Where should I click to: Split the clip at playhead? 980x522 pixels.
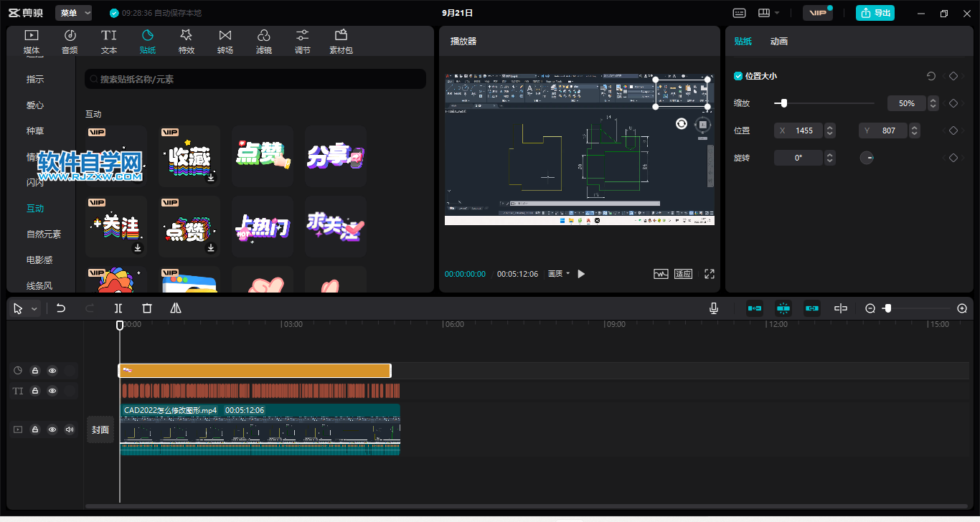click(x=118, y=308)
